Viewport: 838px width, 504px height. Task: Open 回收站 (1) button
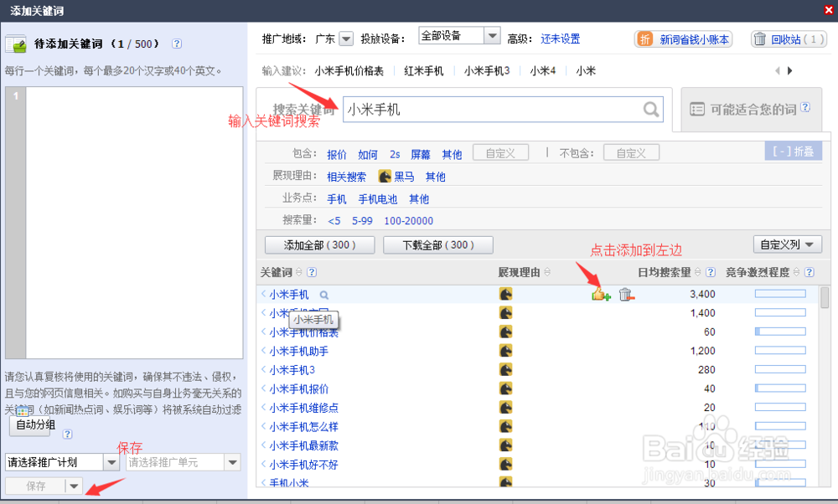[789, 39]
